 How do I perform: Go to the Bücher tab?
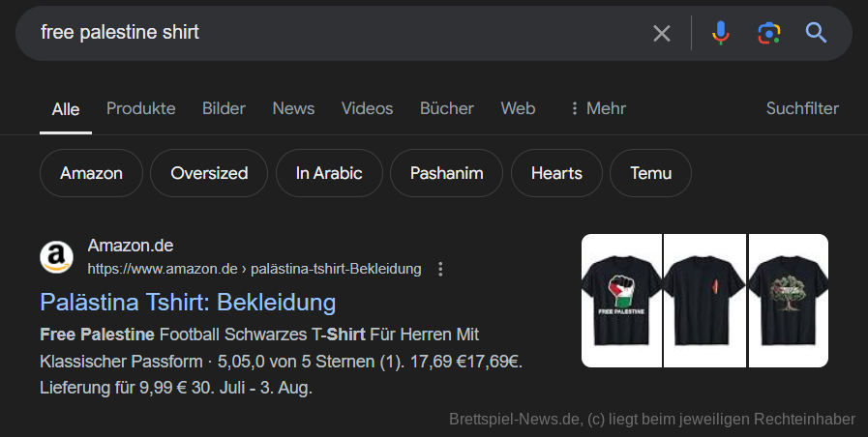pyautogui.click(x=447, y=108)
